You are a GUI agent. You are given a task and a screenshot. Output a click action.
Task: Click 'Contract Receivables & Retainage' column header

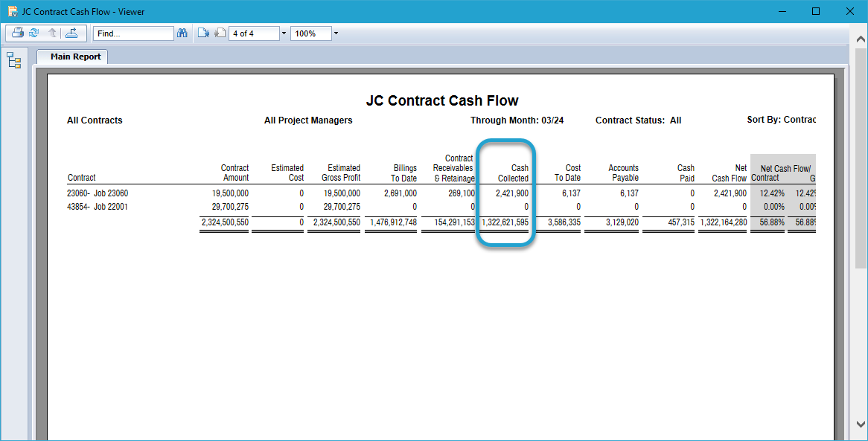pyautogui.click(x=454, y=168)
